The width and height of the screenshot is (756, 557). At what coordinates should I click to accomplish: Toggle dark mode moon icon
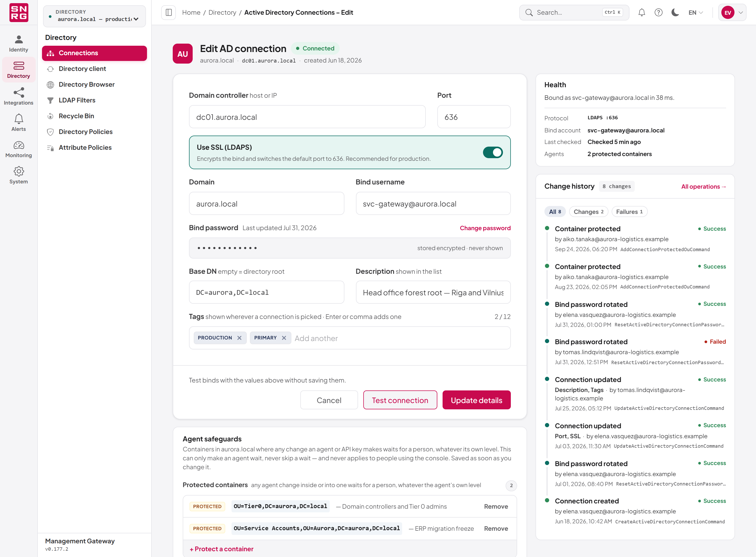click(x=675, y=12)
